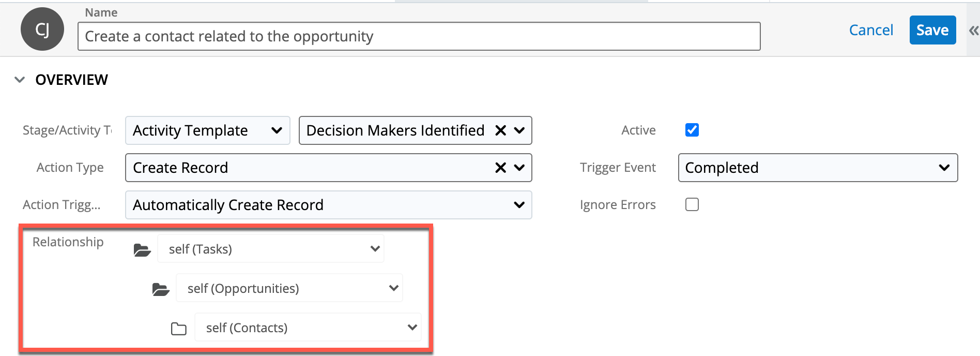Click the open folder icon beside self (Opportunities)
Screen dimensions: 980x356
click(161, 289)
